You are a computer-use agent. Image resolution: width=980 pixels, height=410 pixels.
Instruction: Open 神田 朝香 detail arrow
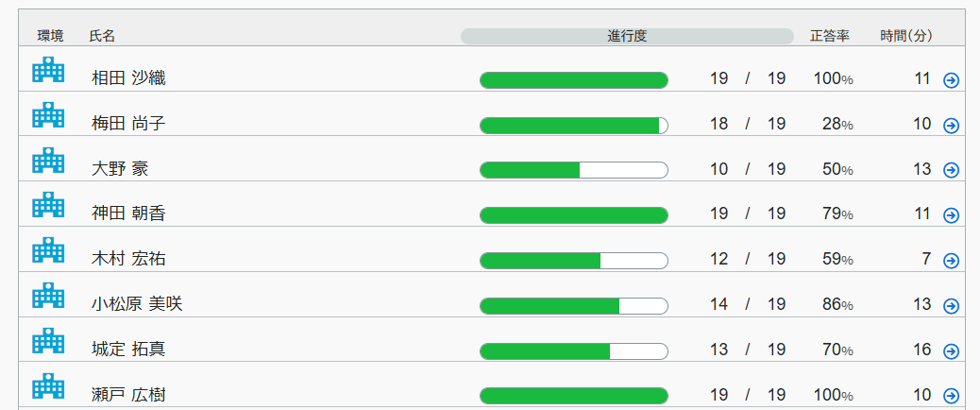tap(951, 215)
